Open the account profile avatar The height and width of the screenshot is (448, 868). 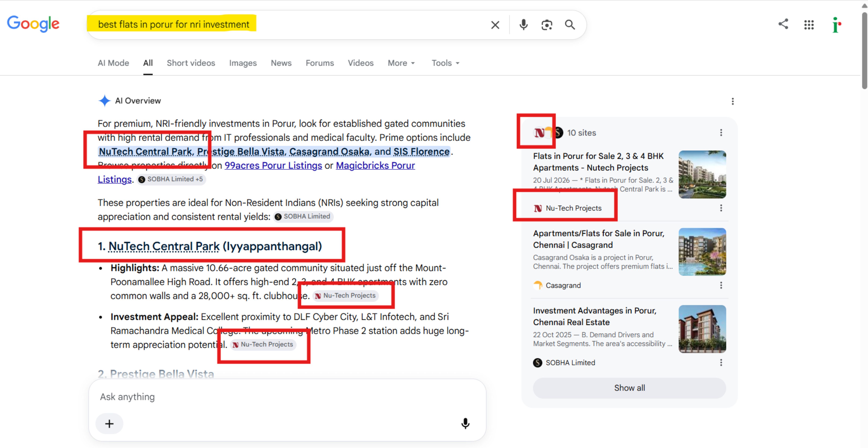pos(836,25)
